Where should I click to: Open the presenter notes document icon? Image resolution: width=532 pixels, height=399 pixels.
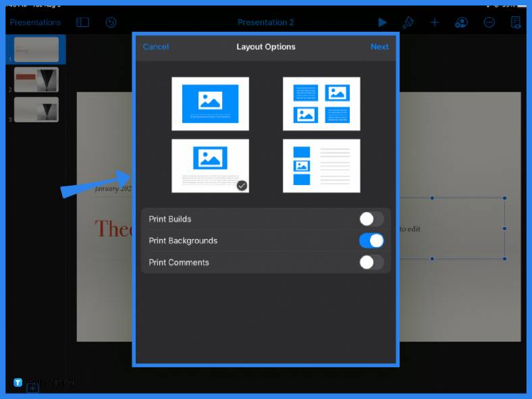click(516, 22)
